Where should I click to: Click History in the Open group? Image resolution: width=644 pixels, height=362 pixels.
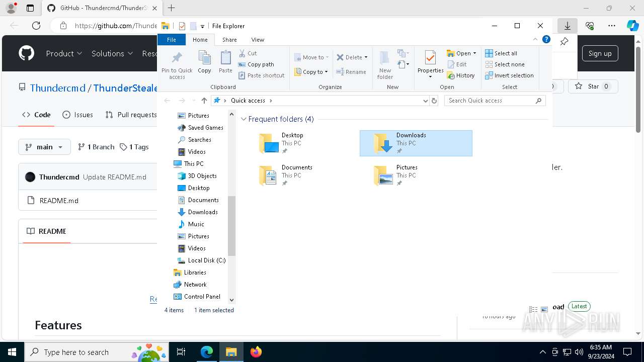pos(461,75)
